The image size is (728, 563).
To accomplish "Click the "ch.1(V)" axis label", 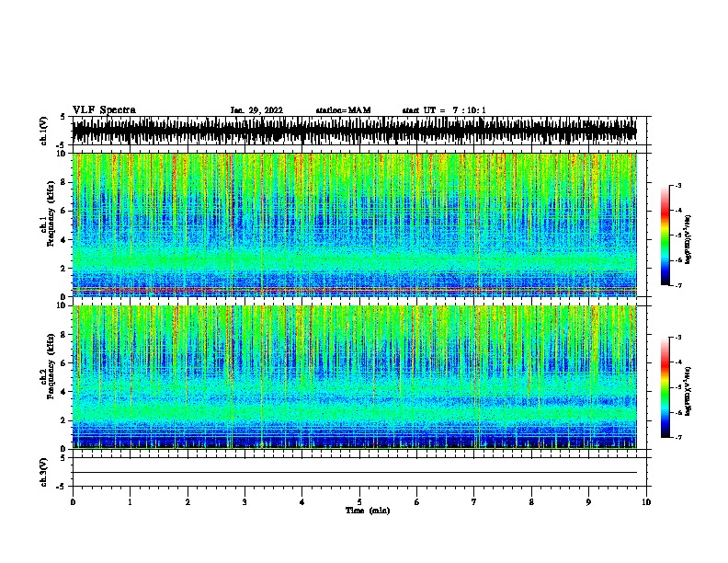I will coord(44,131).
